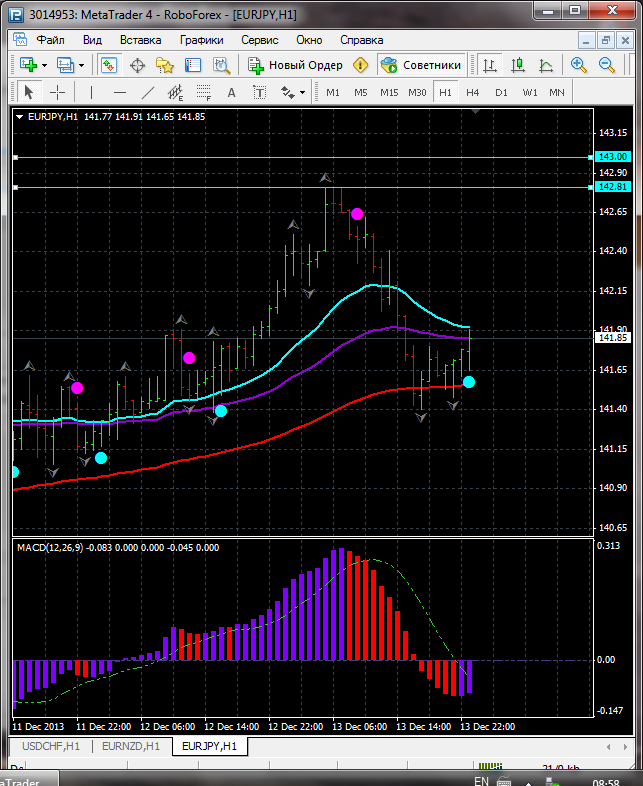Click the New Chart icon
The height and width of the screenshot is (786, 643).
point(28,65)
